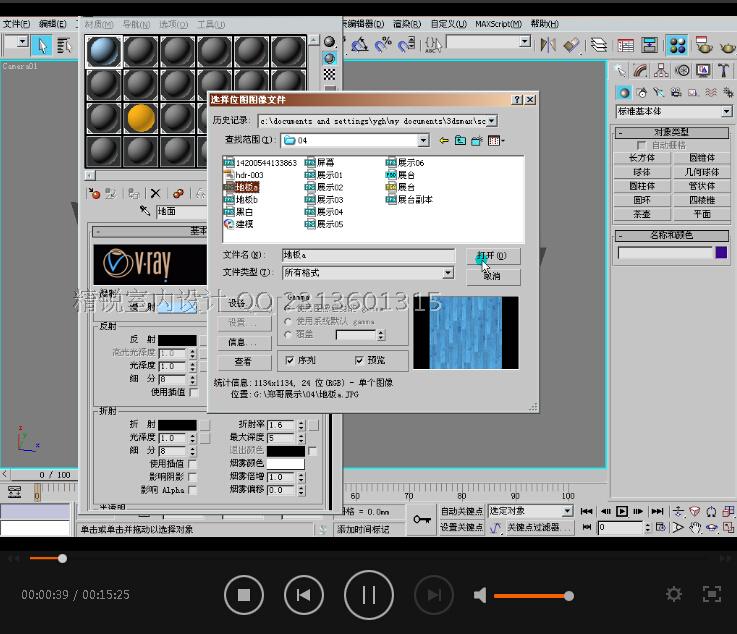This screenshot has height=634, width=737.
Task: Enable the 影响阴影 checkbox
Action: [x=192, y=477]
